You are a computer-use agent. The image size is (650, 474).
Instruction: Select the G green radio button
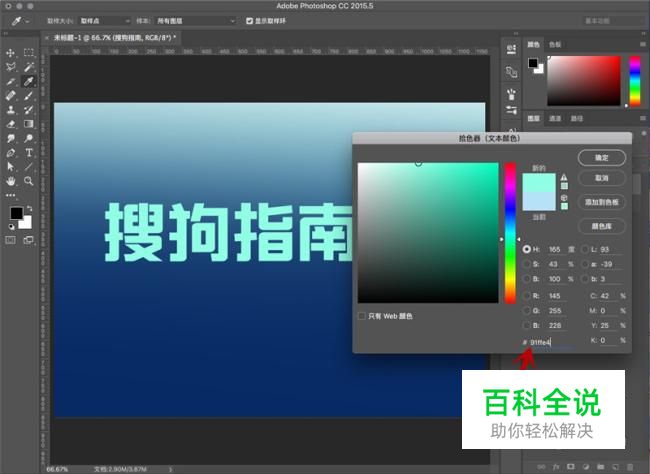point(526,311)
